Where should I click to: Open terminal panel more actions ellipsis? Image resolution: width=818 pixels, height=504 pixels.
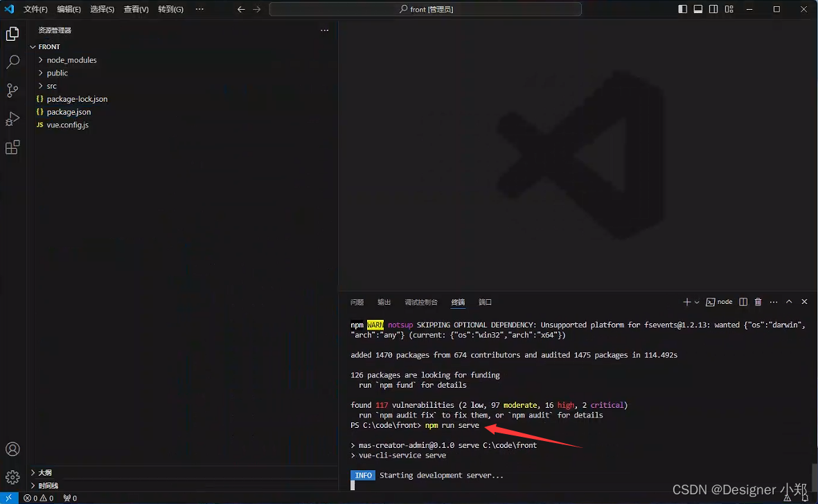point(774,302)
